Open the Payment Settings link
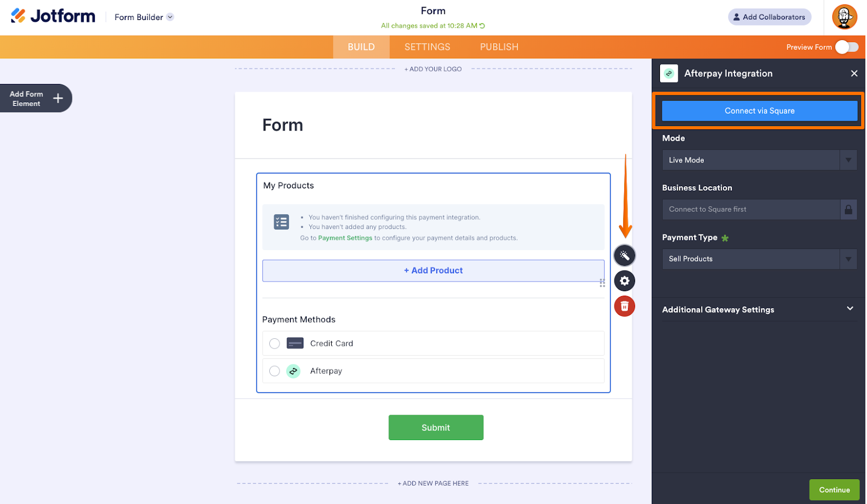 click(346, 238)
